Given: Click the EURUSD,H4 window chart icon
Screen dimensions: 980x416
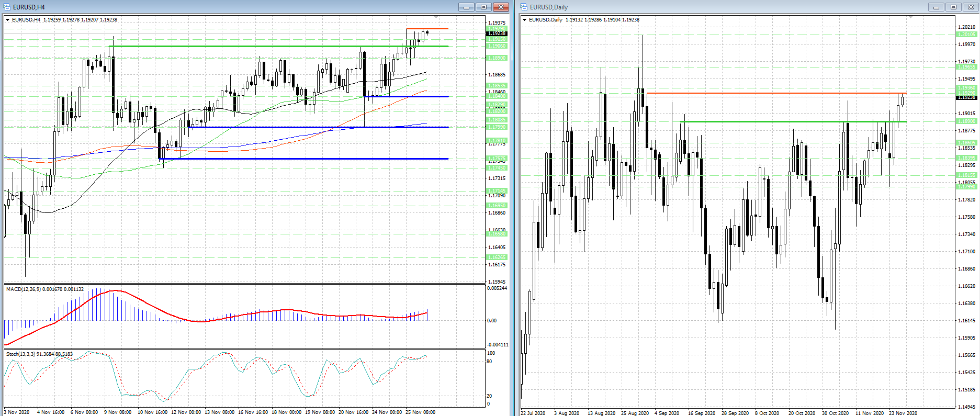Looking at the screenshot, I should pyautogui.click(x=7, y=7).
